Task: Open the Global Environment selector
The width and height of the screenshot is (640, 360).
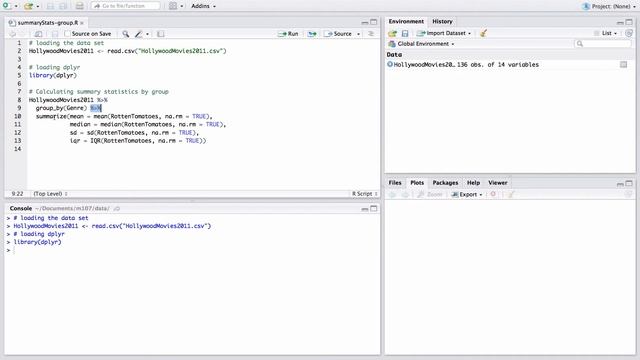Action: click(421, 44)
